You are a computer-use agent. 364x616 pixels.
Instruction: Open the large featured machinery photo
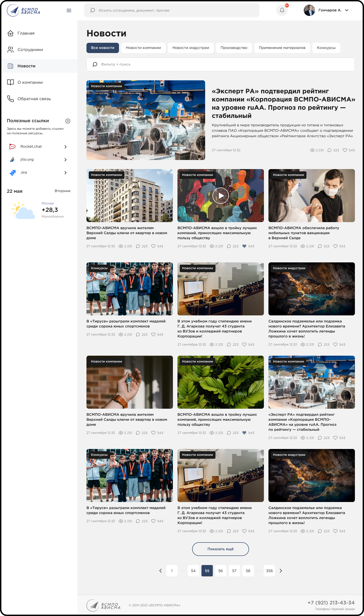pos(146,120)
